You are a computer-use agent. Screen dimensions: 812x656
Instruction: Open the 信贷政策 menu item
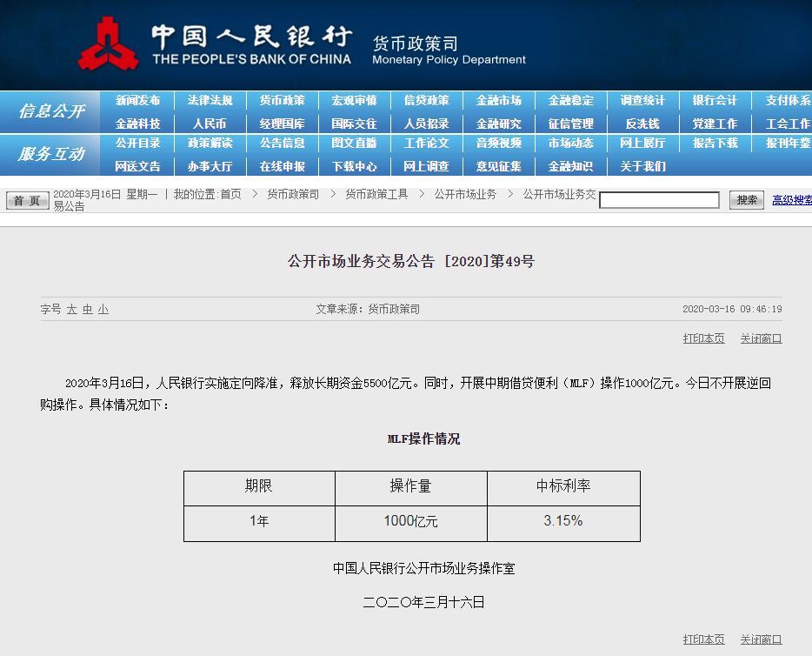[426, 100]
